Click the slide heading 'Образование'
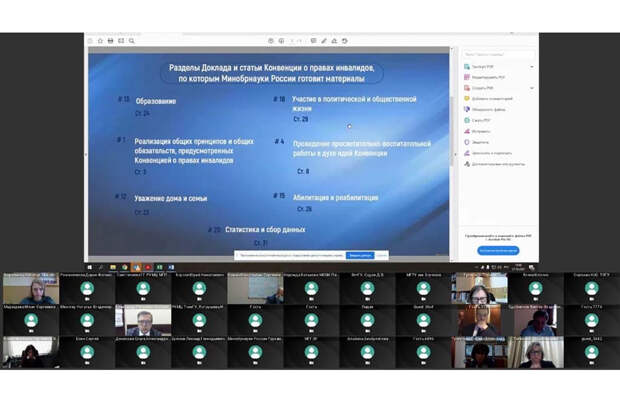 point(156,101)
